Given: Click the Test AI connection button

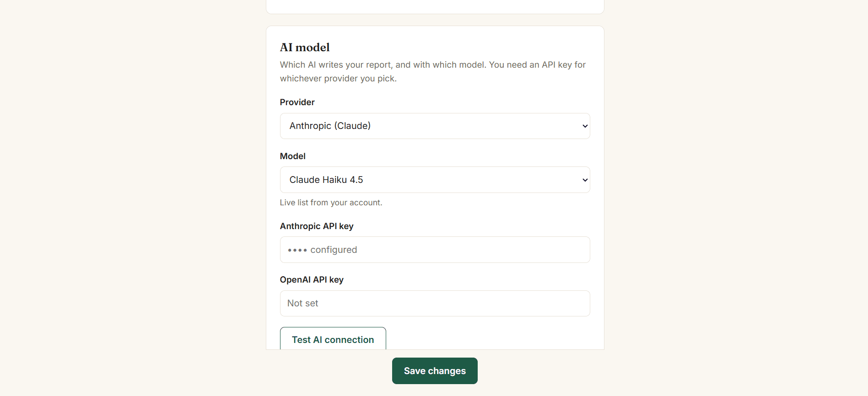Looking at the screenshot, I should point(333,339).
